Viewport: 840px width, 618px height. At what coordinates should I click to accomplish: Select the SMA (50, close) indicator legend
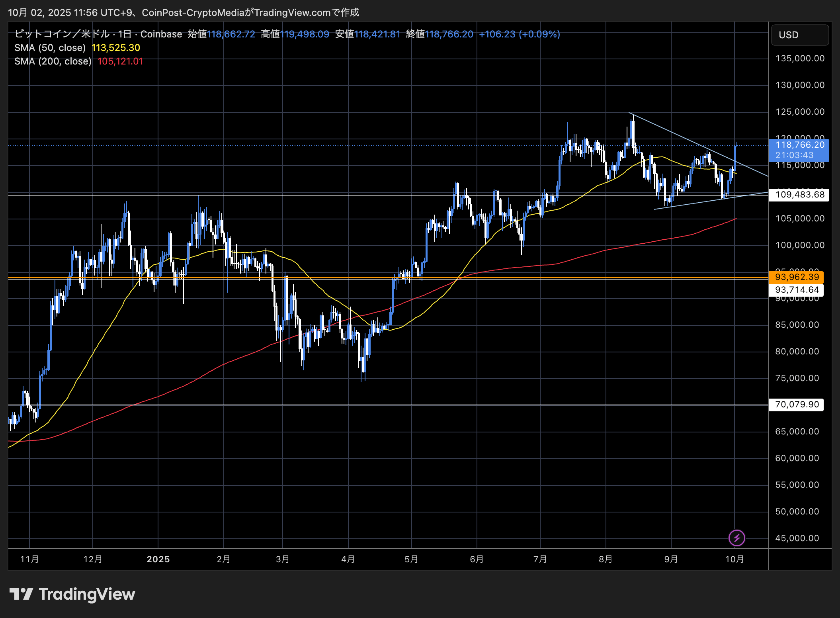point(50,48)
